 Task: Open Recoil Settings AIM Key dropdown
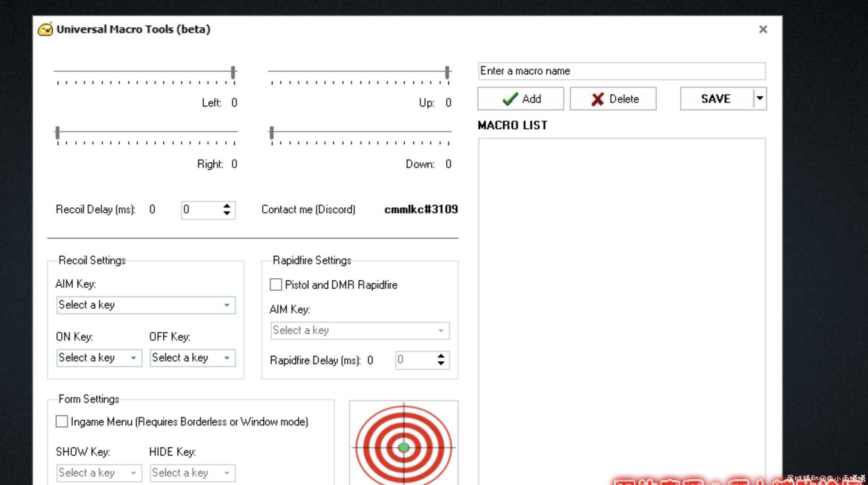[x=146, y=305]
